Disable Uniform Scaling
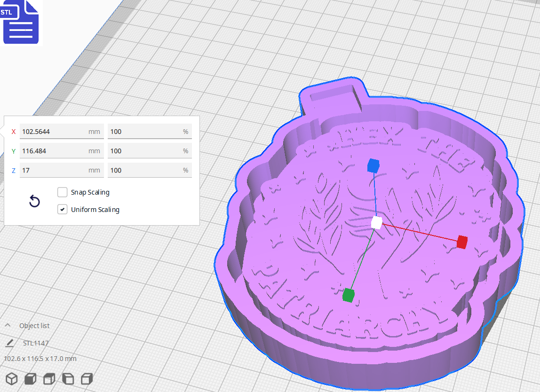This screenshot has height=392, width=540. (62, 209)
